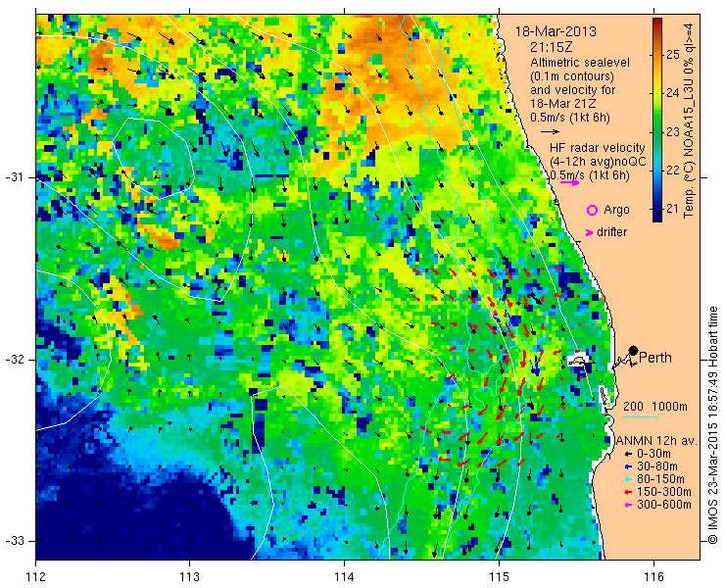The height and width of the screenshot is (588, 725).
Task: Click latitude axis label '-31'
Action: (15, 177)
